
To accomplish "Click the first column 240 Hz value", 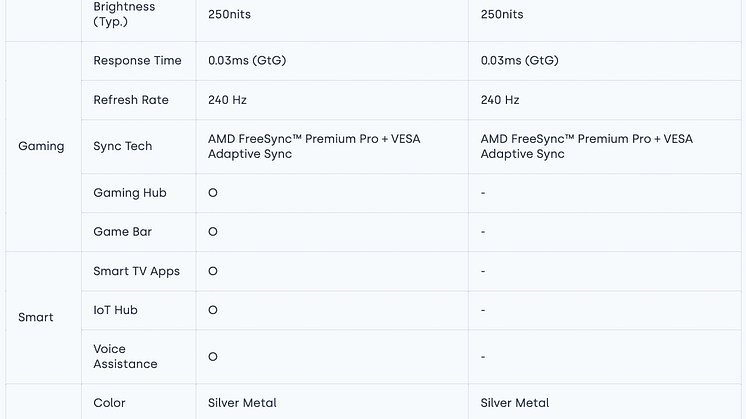I will [x=227, y=100].
